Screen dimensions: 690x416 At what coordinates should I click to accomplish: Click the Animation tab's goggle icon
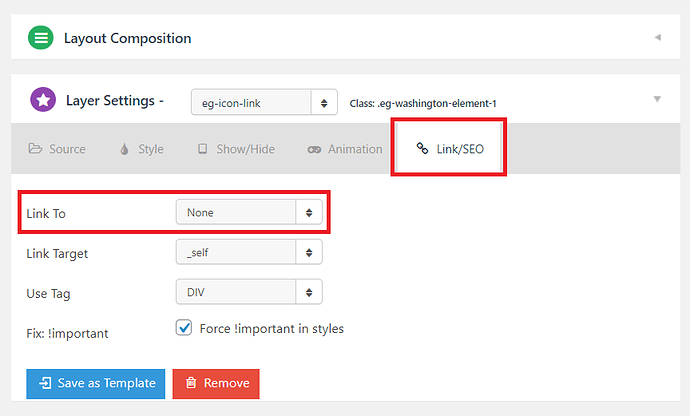(314, 150)
